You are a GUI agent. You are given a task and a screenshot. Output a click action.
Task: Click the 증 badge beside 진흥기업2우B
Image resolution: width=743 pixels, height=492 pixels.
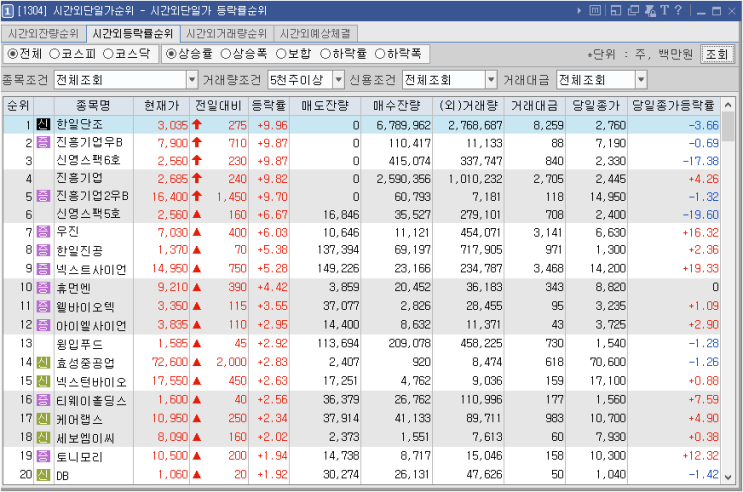pos(43,196)
